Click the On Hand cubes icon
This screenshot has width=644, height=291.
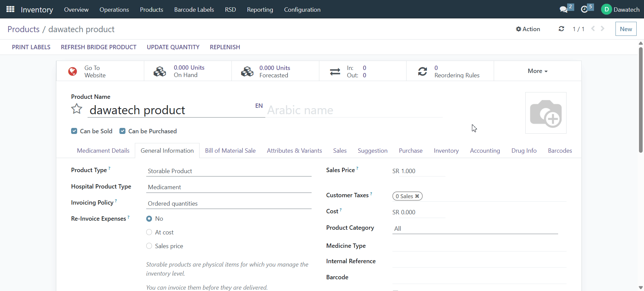point(160,71)
